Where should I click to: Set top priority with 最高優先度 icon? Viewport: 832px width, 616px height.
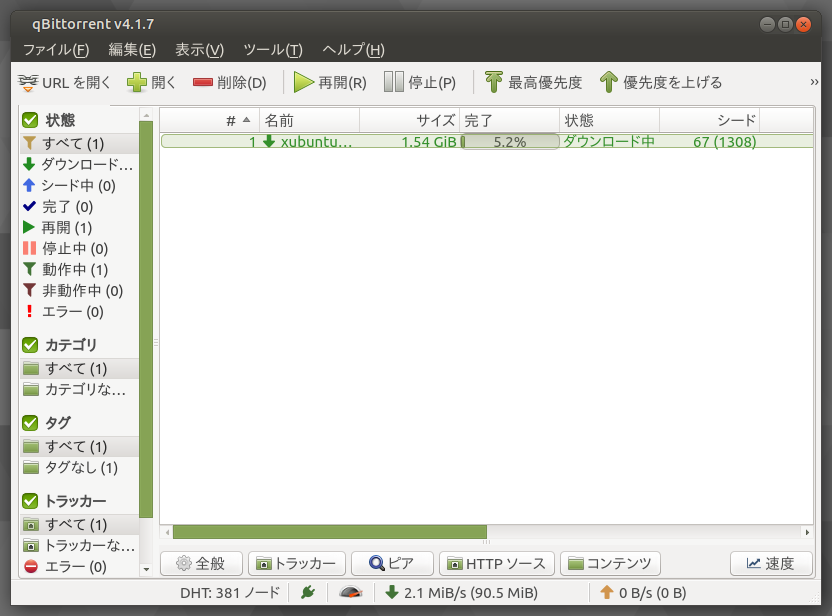[x=494, y=82]
